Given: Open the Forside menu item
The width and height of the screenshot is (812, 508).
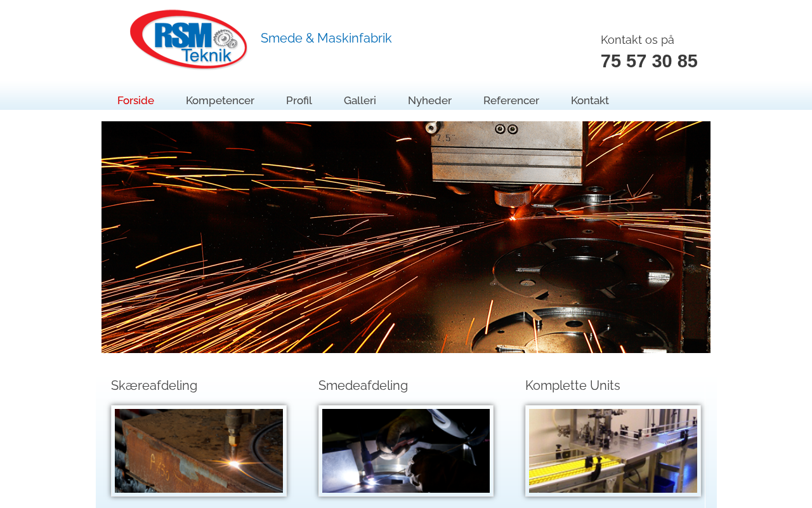Looking at the screenshot, I should (136, 100).
